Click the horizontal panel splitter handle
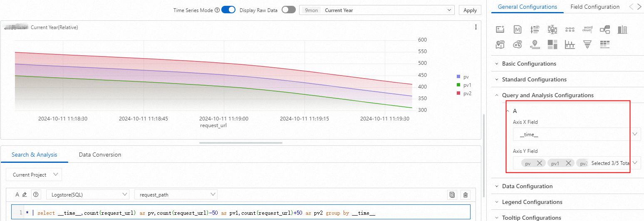 point(241,143)
